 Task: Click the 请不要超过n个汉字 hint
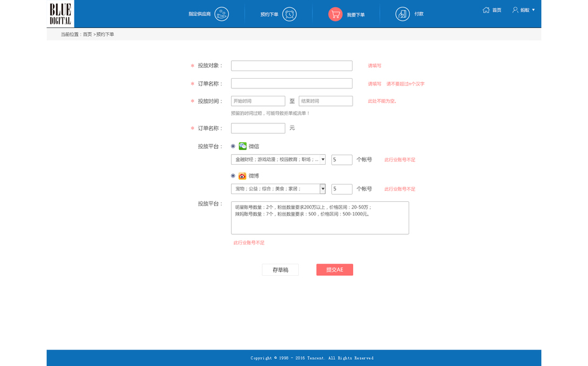point(406,84)
